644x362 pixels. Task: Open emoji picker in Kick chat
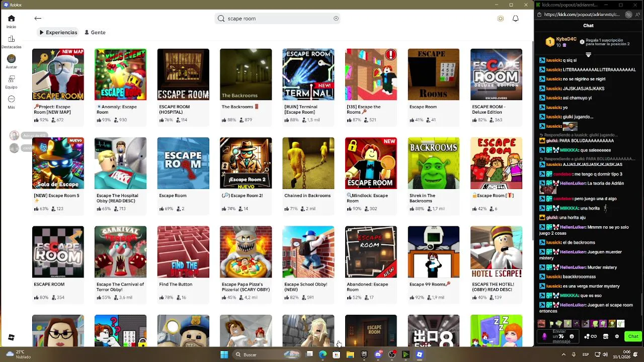(x=572, y=336)
